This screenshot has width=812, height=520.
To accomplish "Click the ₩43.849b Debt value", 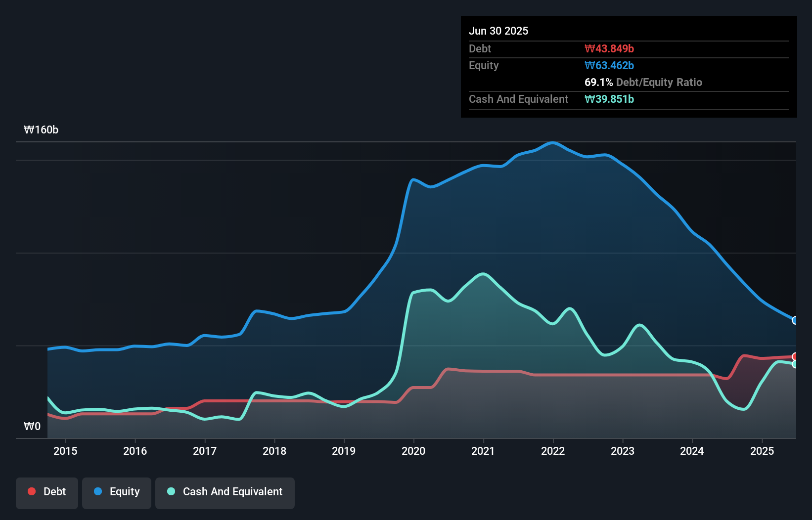I will tap(609, 49).
